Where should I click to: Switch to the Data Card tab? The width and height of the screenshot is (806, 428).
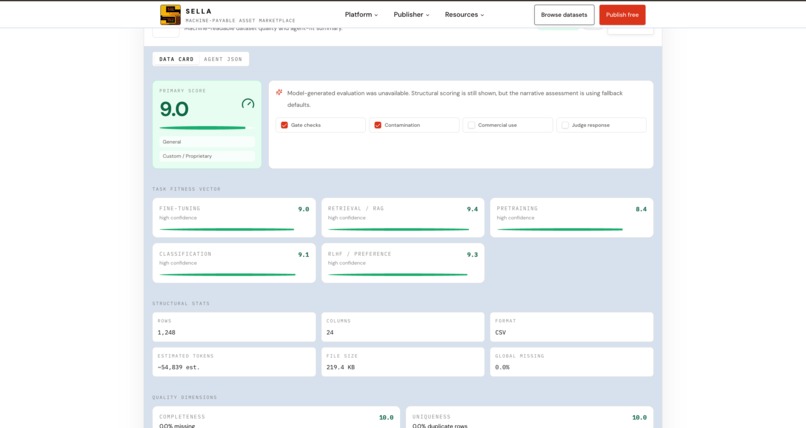coord(176,59)
